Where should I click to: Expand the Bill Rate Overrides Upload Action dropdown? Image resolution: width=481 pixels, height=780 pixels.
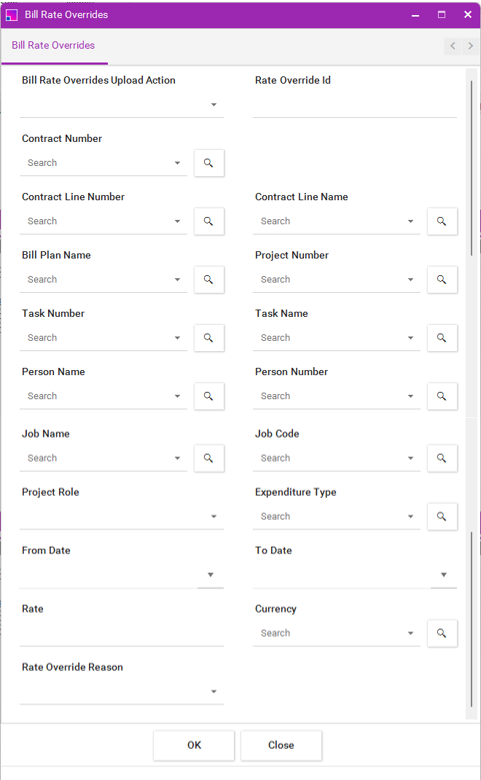click(x=214, y=105)
